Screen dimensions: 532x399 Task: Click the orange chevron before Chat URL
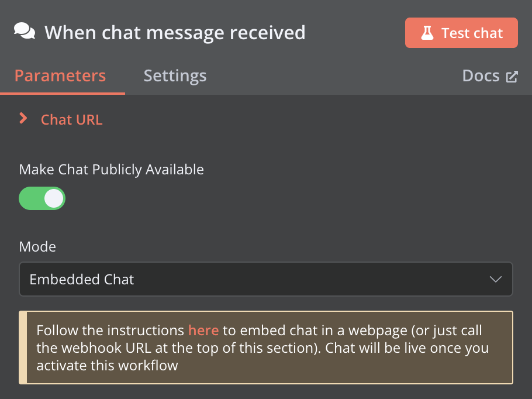pos(23,119)
